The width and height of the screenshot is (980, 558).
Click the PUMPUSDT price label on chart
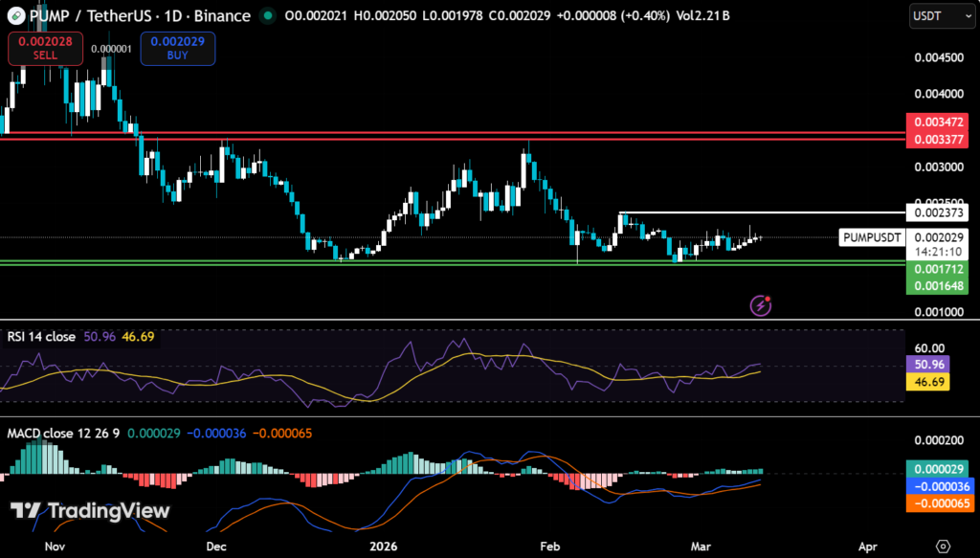[870, 237]
